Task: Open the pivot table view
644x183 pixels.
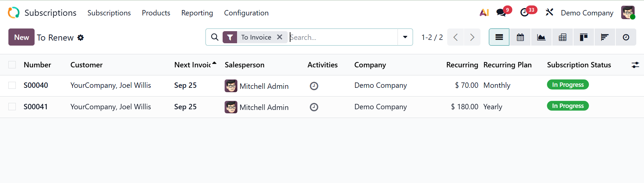Action: click(x=562, y=37)
